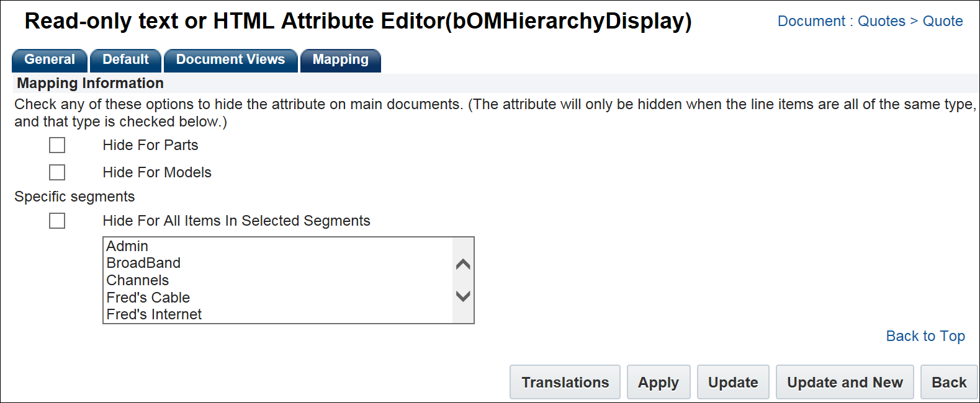This screenshot has height=403, width=980.
Task: Pick the Channels segment
Action: [138, 280]
